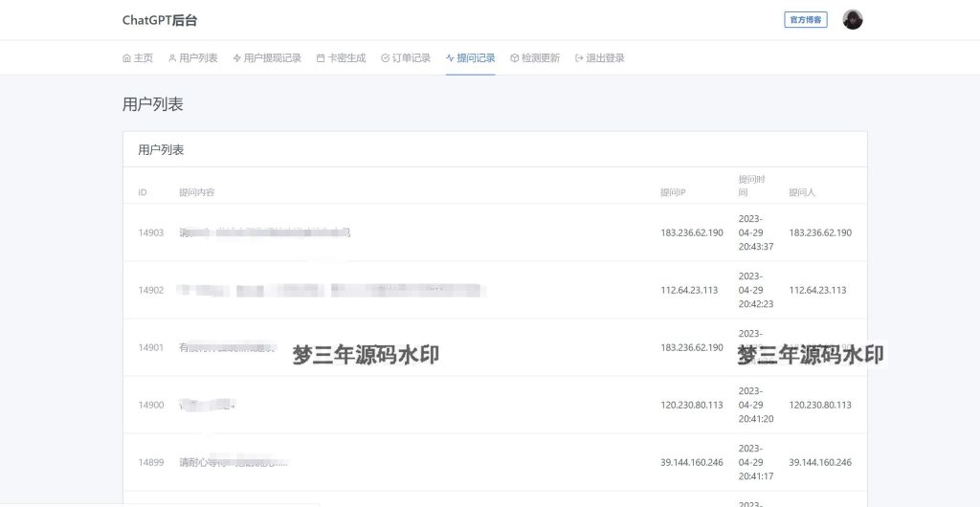
Task: Click the home icon beside 主页
Action: coord(127,58)
